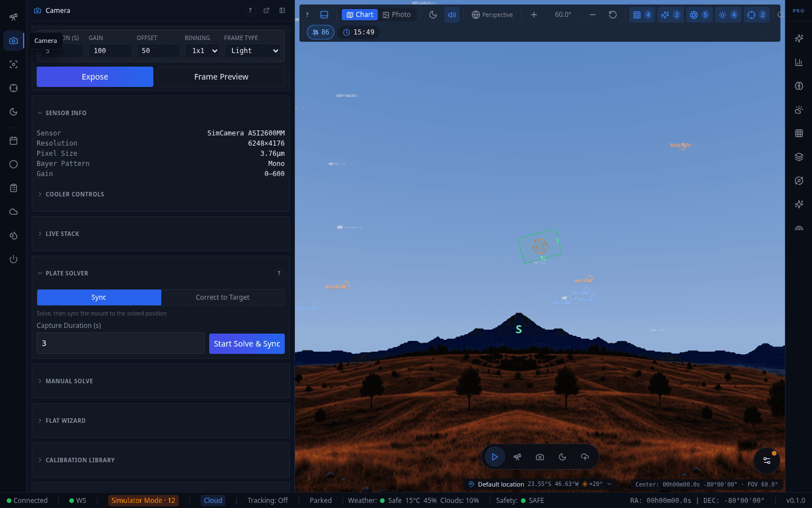Select the Camera icon in left sidebar
The image size is (812, 508).
click(x=14, y=41)
